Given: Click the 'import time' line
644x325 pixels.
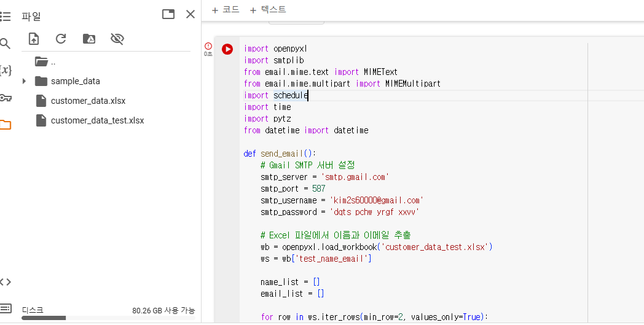Looking at the screenshot, I should tap(267, 107).
